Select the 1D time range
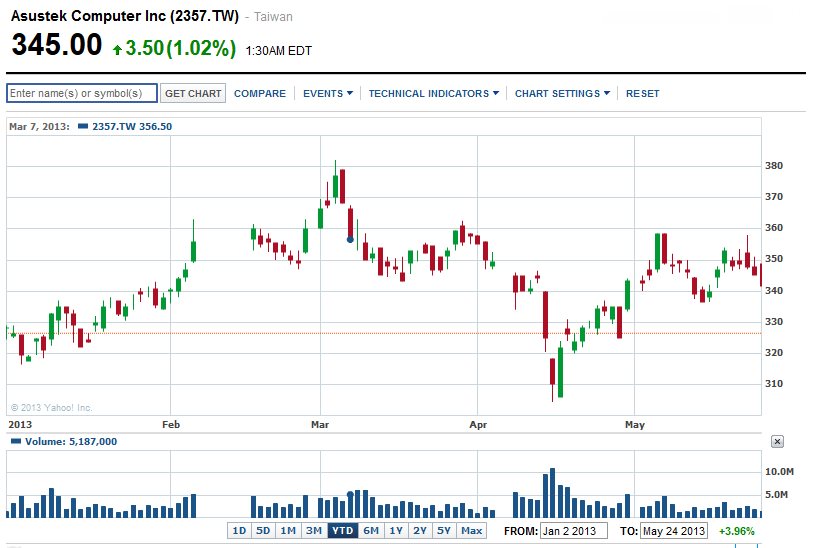The image size is (819, 548). 239,531
